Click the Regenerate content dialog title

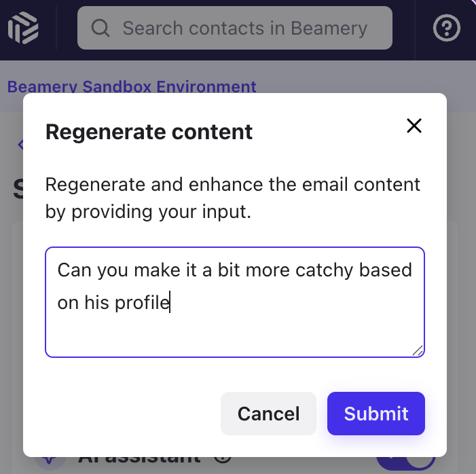pyautogui.click(x=149, y=132)
